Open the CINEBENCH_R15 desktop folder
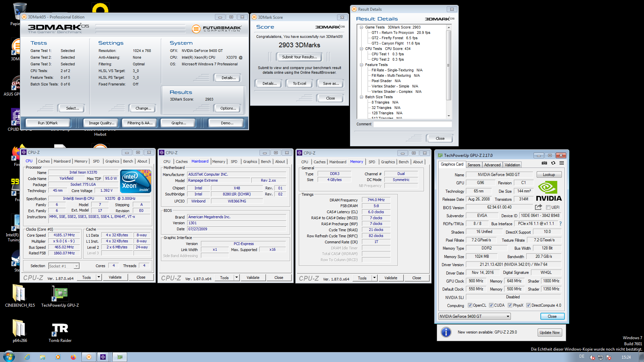 tap(20, 296)
